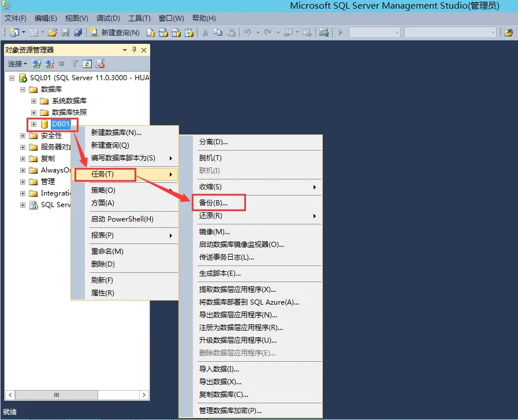Click the New Project toolbar icon
This screenshot has height=420, width=518.
pyautogui.click(x=14, y=32)
